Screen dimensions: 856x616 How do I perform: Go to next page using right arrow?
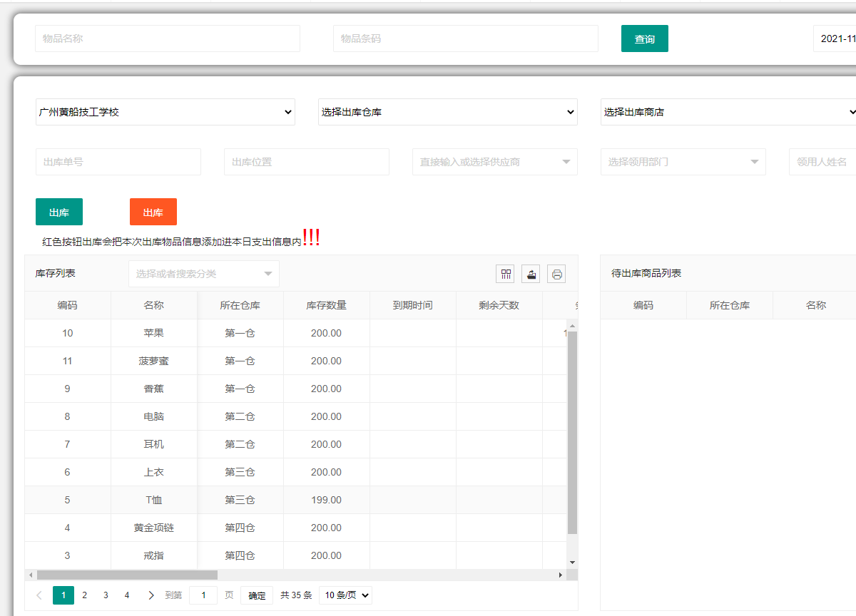coord(151,595)
